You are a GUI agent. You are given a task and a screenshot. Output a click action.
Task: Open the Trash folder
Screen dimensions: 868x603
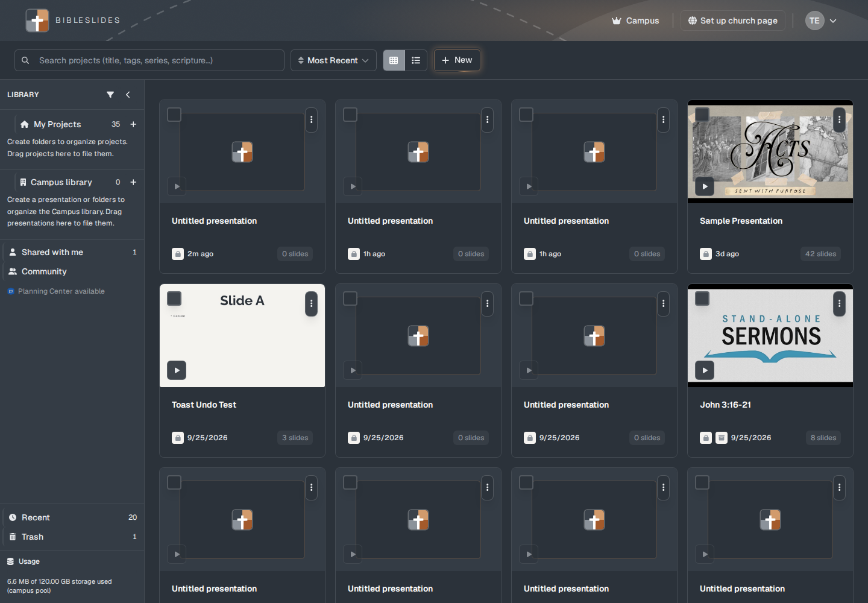[72, 537]
